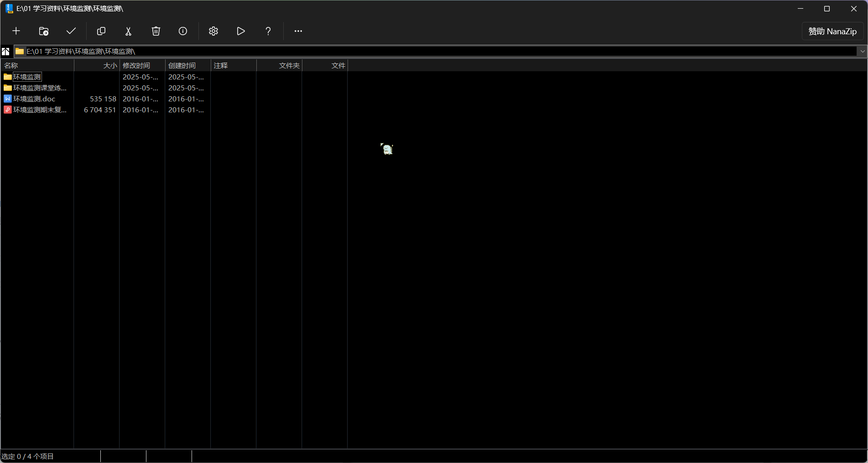Sort by the 名称 column header

point(36,66)
